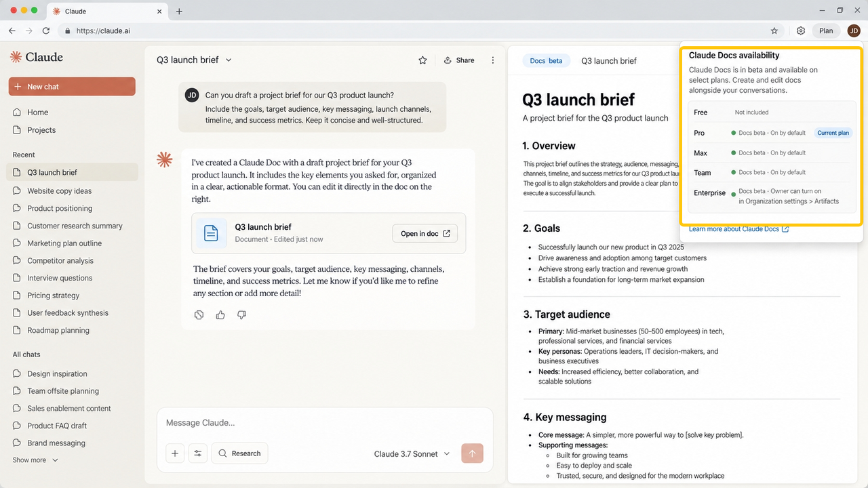Add an attachment with the plus icon
The height and width of the screenshot is (488, 868).
[175, 453]
